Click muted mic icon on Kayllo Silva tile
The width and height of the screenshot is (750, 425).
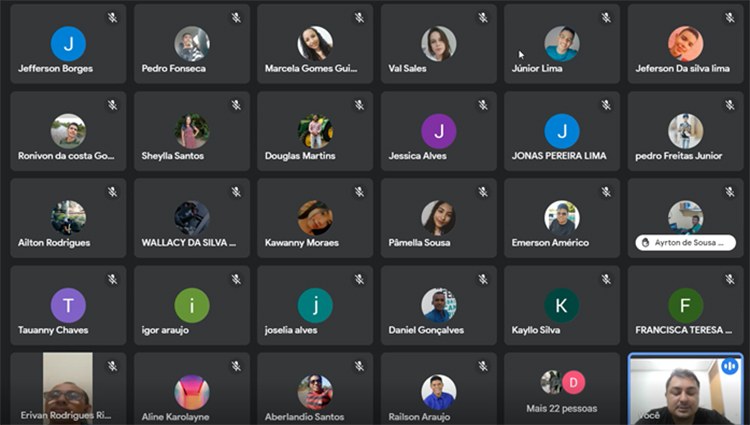[606, 279]
